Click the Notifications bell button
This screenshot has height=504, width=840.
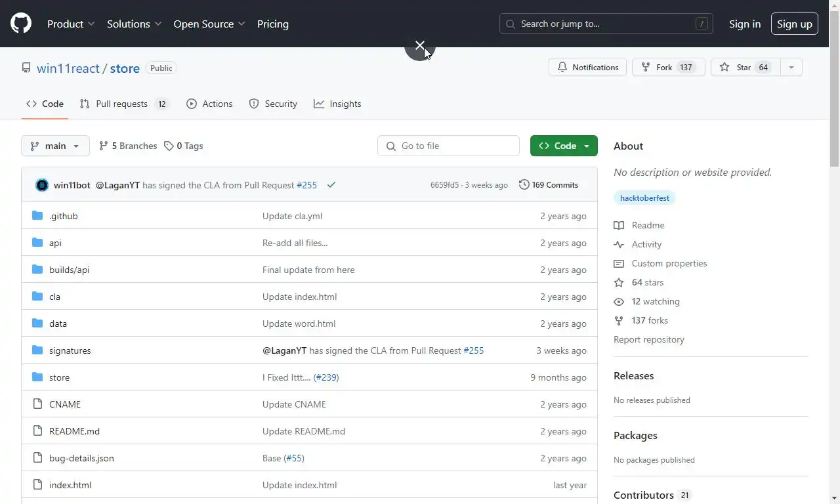pyautogui.click(x=587, y=68)
